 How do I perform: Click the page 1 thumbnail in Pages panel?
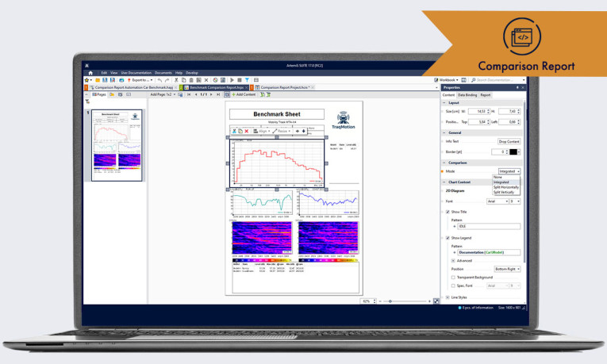[x=117, y=140]
